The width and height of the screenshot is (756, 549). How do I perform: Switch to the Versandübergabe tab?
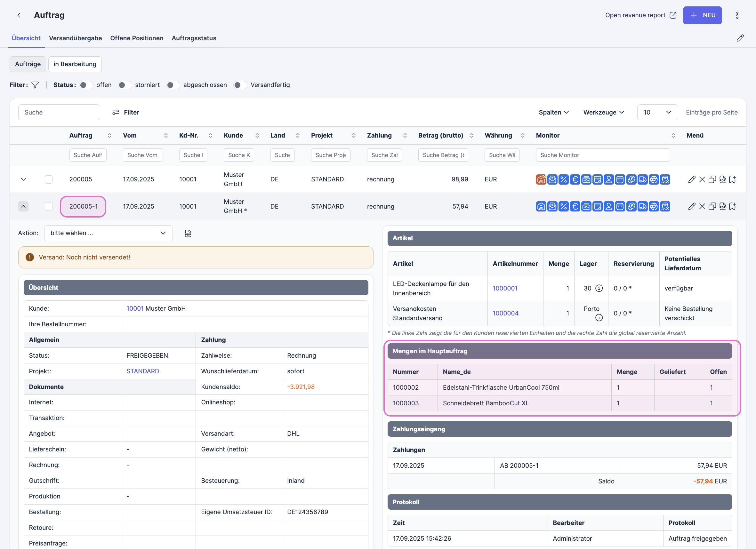click(75, 38)
